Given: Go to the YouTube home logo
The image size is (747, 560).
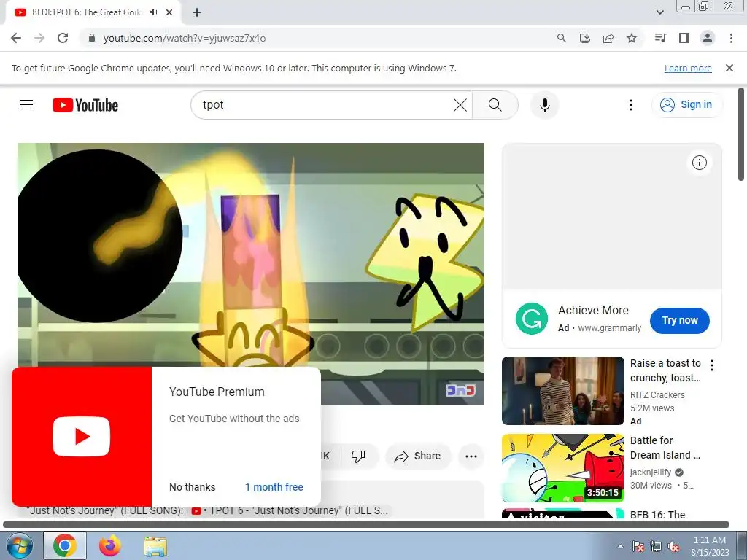Looking at the screenshot, I should [85, 105].
